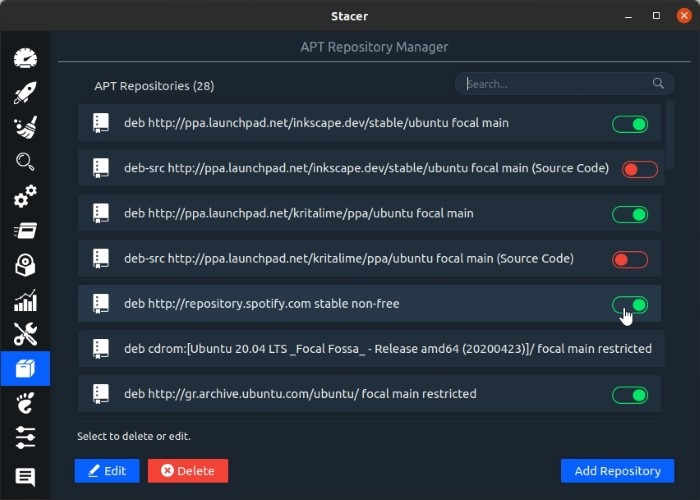
Task: Close the Stacer window
Action: pos(684,16)
